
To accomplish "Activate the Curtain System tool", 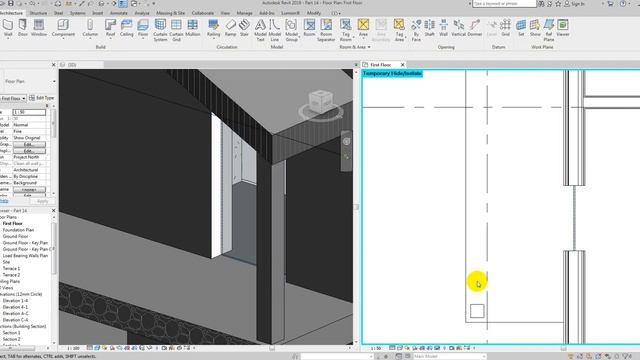I will 160,30.
